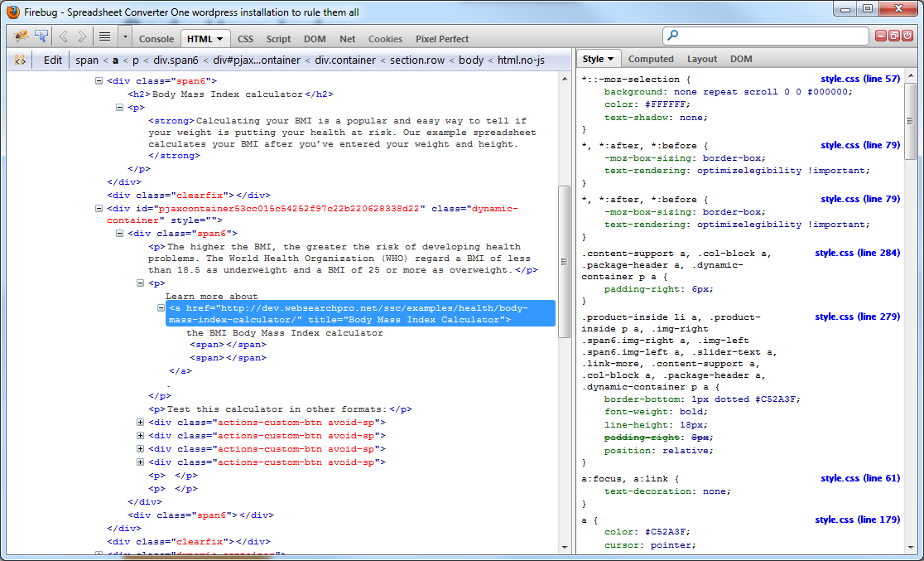Screen dimensions: 924x561
Task: Open style.css (line 284) source link
Action: (858, 253)
